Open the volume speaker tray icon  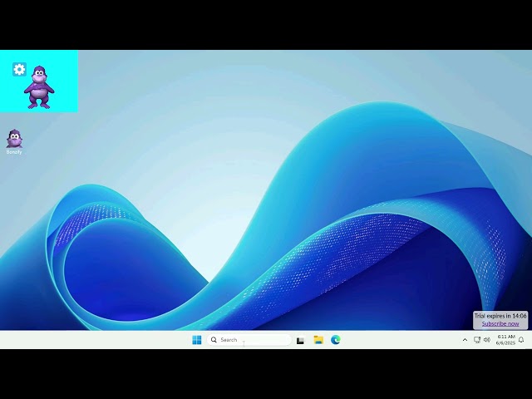(487, 340)
